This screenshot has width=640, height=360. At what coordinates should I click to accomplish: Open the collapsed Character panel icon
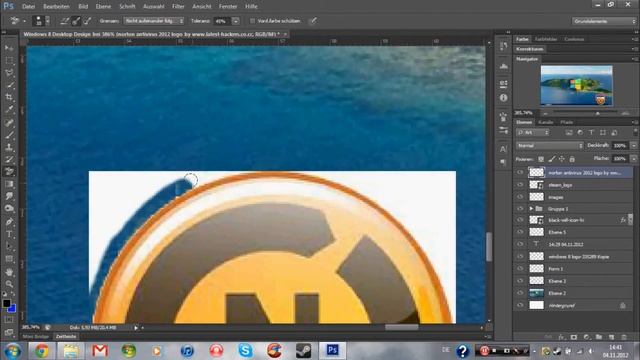tap(503, 149)
